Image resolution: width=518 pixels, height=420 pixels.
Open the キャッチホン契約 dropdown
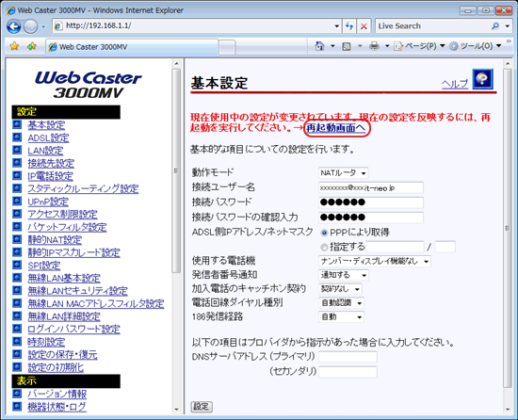340,289
